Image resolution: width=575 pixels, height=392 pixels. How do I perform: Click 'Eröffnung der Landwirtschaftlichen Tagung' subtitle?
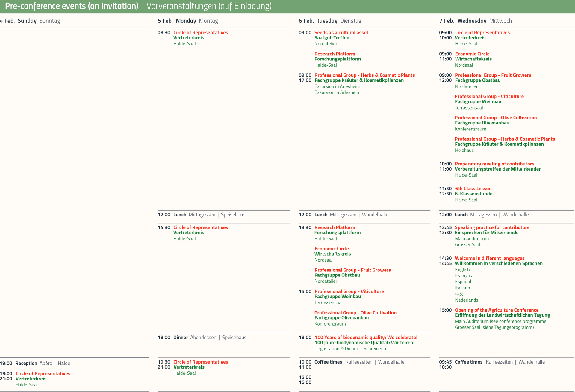[503, 315]
